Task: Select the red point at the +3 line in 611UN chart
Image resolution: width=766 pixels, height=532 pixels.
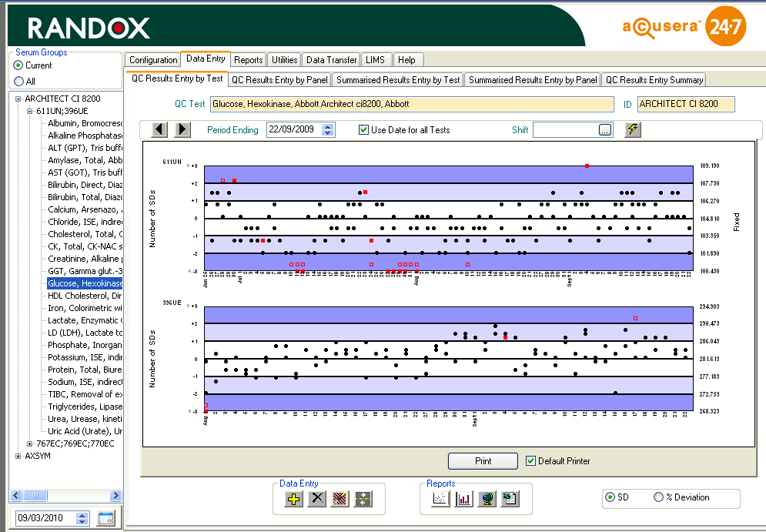Action: click(587, 166)
